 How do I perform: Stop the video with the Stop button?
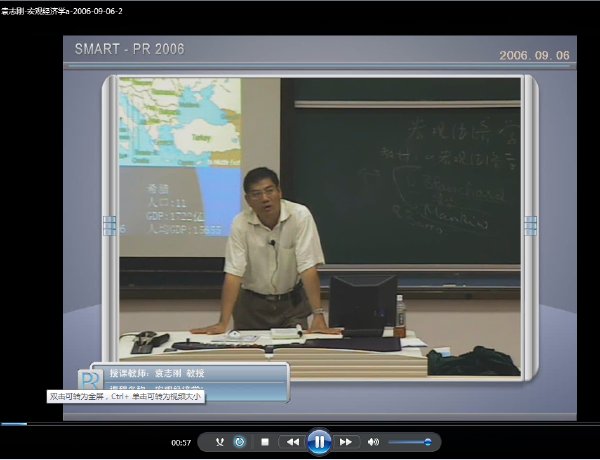click(x=265, y=442)
